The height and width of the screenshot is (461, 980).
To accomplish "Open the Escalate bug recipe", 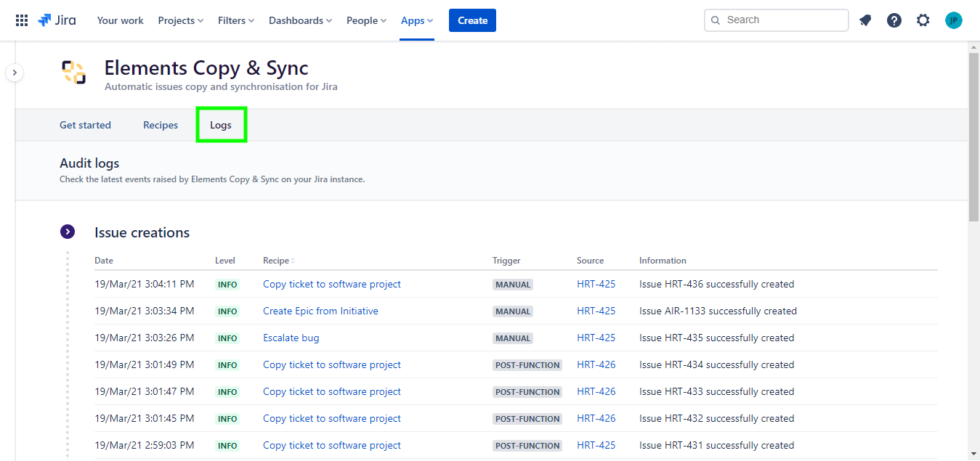I will [x=291, y=338].
